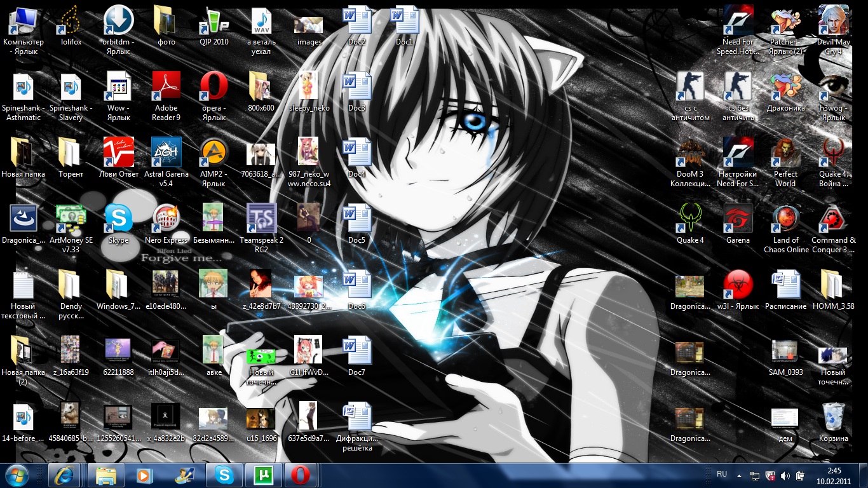Launch the lolifox shortcut
The height and width of the screenshot is (488, 868).
(71, 20)
